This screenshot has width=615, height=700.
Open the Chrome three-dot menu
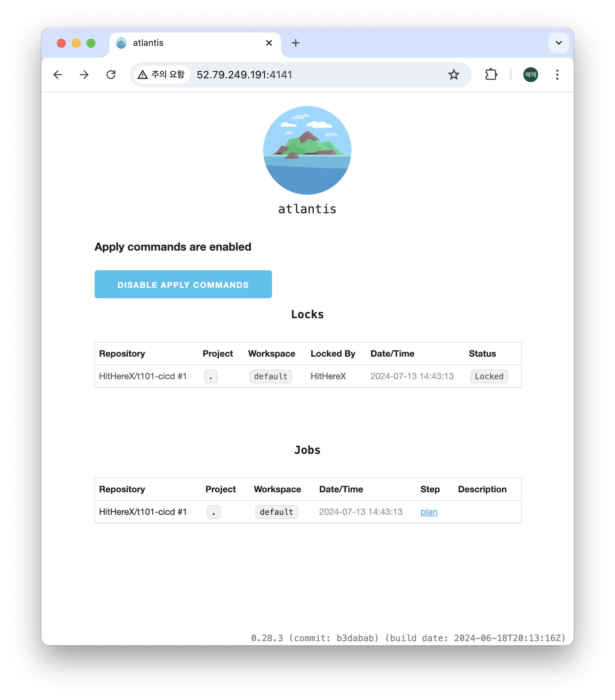557,75
